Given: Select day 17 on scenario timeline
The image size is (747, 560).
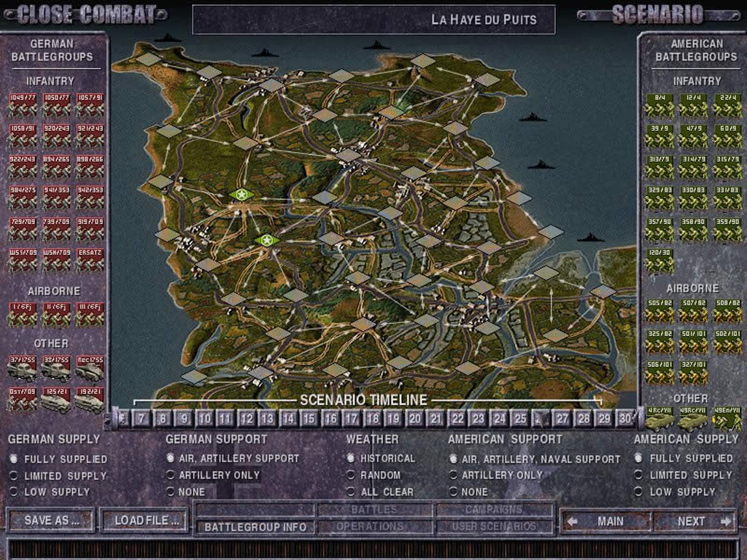Looking at the screenshot, I should pyautogui.click(x=352, y=419).
